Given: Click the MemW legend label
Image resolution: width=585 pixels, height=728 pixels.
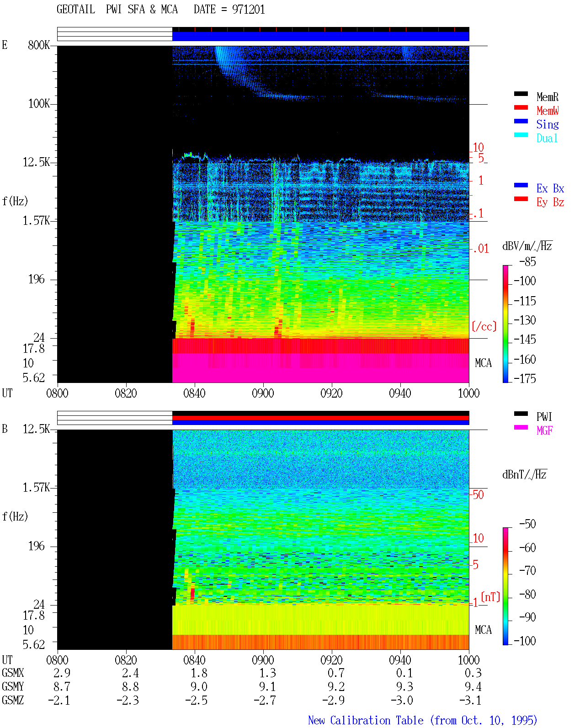Looking at the screenshot, I should point(548,111).
